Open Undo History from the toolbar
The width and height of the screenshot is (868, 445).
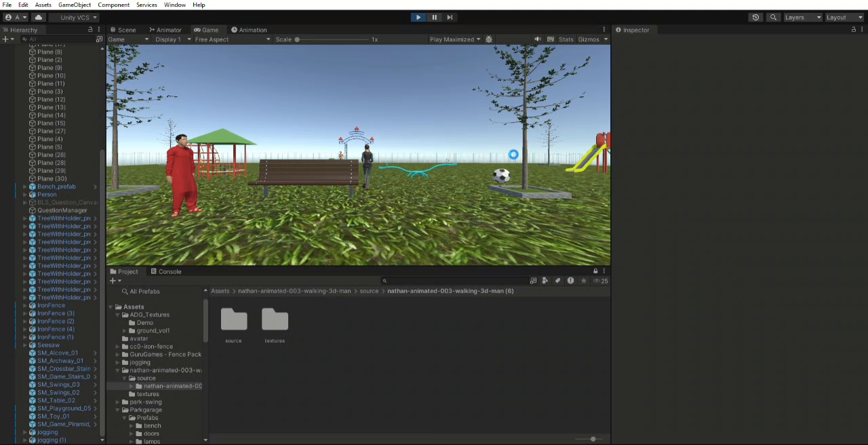coord(755,18)
